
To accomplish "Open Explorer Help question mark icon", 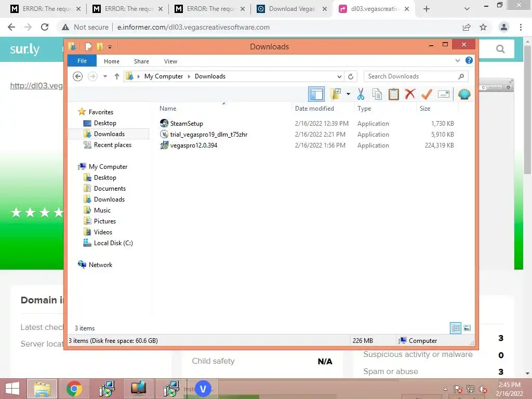I will click(469, 60).
